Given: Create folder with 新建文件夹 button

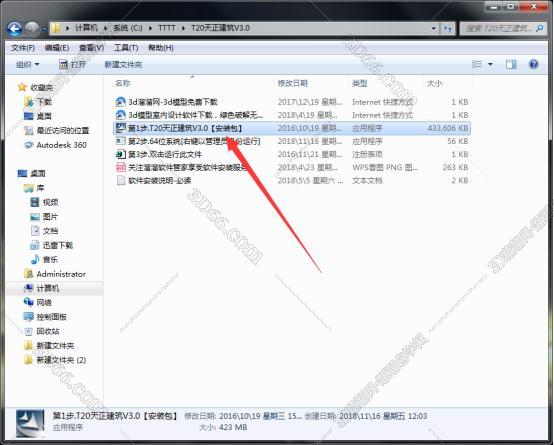Looking at the screenshot, I should click(x=123, y=65).
